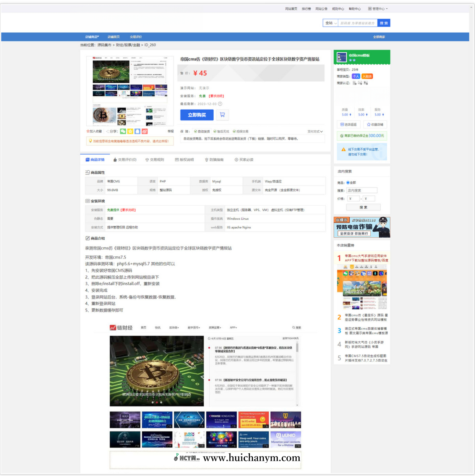Share the product via the WeChat icon
This screenshot has width=475, height=476.
pos(123,131)
